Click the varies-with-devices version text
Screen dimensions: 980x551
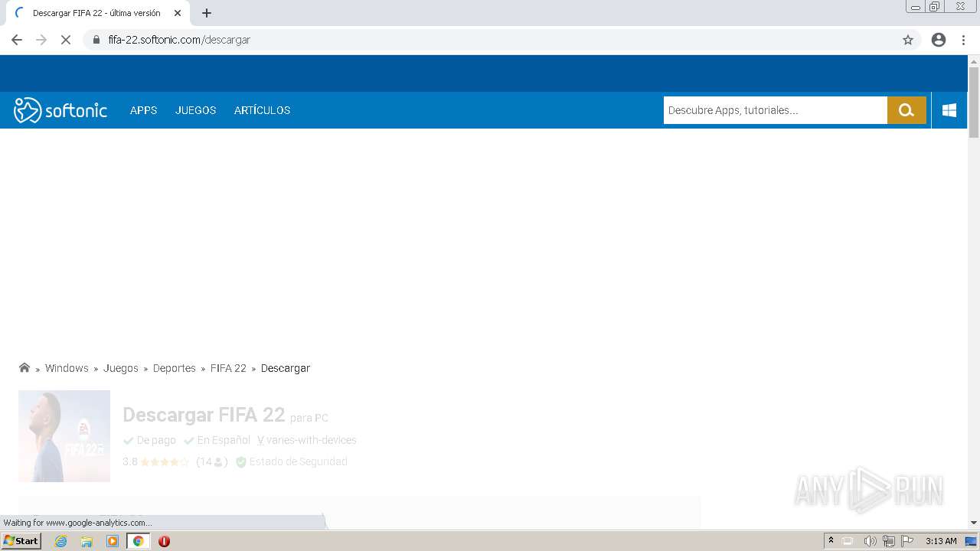tap(311, 440)
